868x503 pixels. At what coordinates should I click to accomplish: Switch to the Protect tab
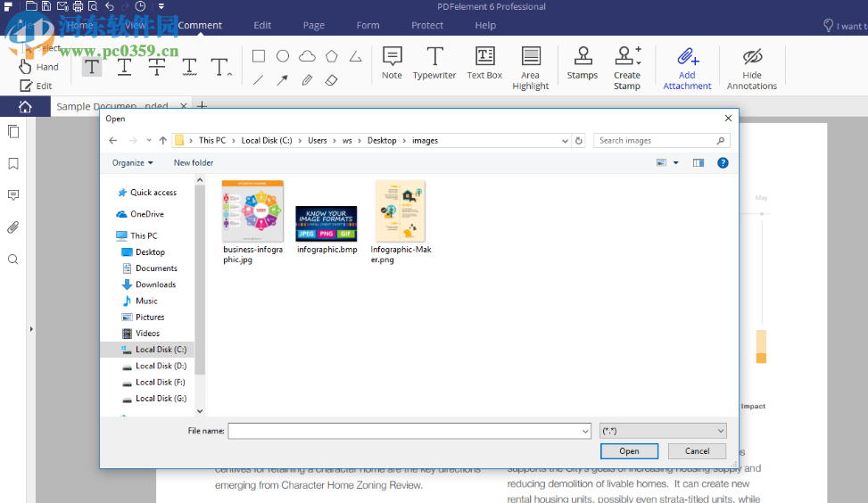pyautogui.click(x=427, y=26)
